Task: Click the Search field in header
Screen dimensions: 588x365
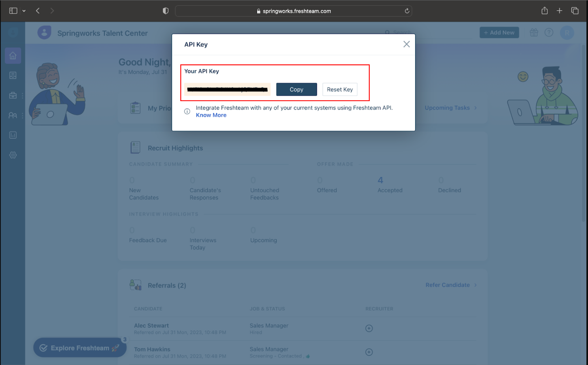Action: tap(427, 32)
